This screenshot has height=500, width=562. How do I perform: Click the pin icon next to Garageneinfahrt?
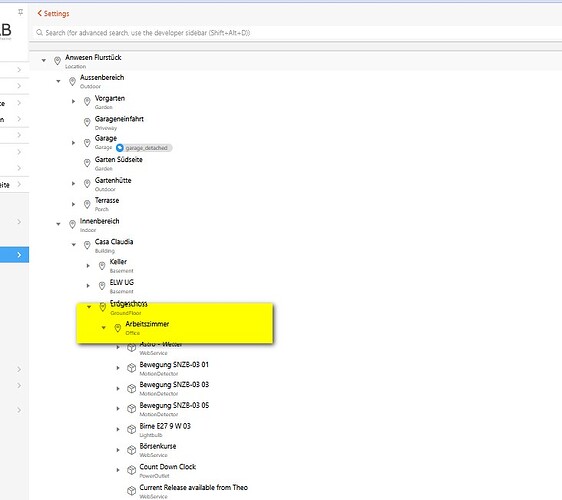(87, 122)
